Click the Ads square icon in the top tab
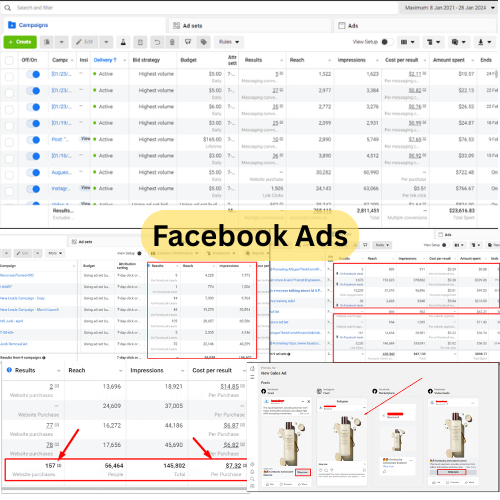500x500 pixels. 342,26
